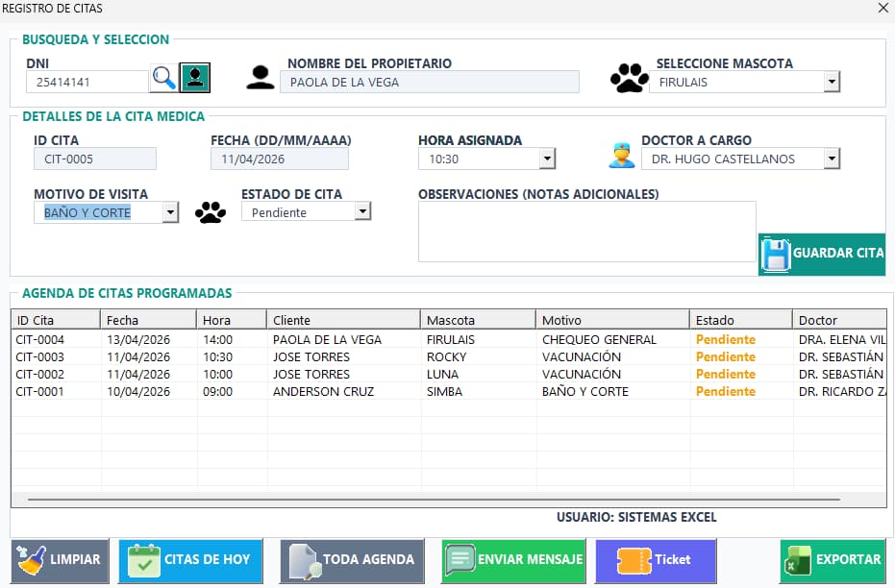Click the Fecha field 11/04/2026
This screenshot has height=588, width=895.
tap(279, 159)
